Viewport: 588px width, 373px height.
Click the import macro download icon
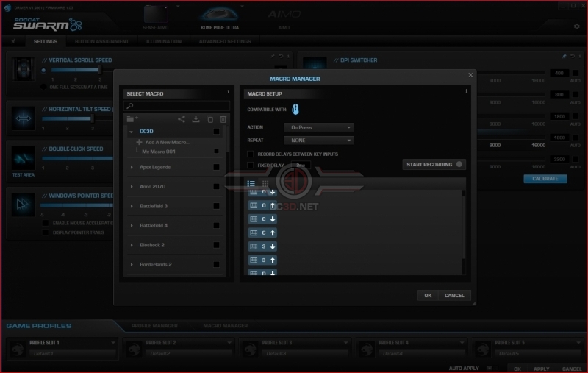click(x=196, y=119)
